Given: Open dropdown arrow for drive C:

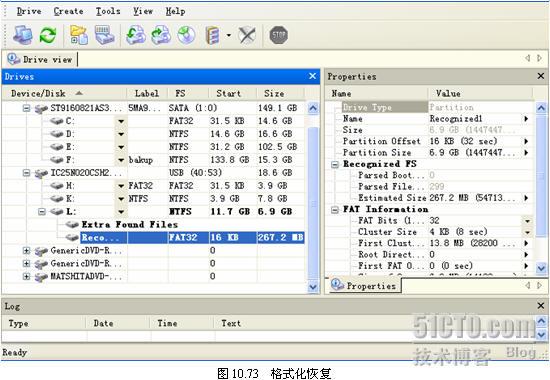Looking at the screenshot, I should pyautogui.click(x=121, y=121).
